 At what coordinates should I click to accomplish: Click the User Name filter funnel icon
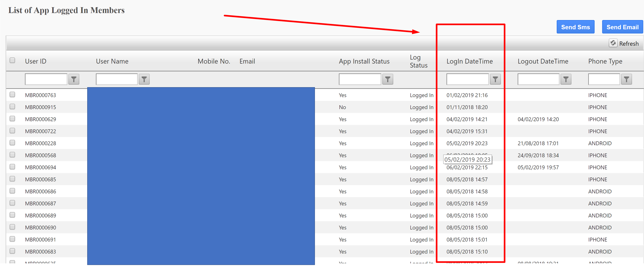tap(144, 79)
